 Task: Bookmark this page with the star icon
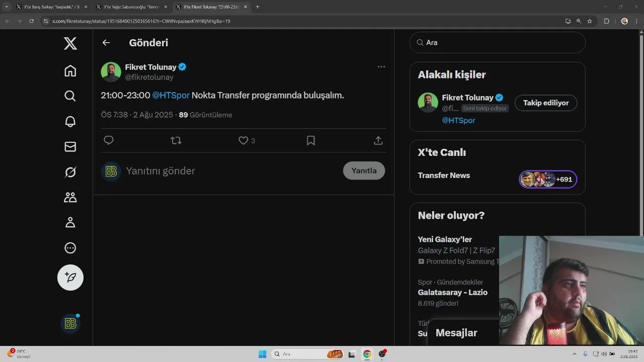(590, 21)
